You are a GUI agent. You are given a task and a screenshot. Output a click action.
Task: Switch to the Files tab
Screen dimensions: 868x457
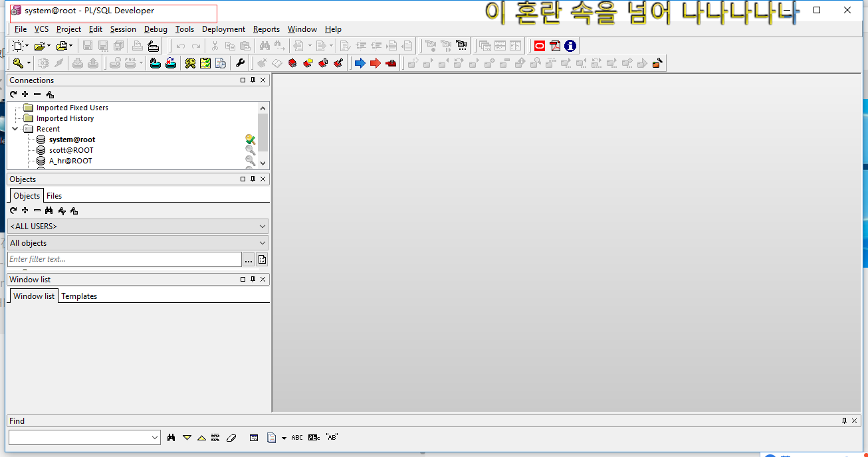pyautogui.click(x=54, y=196)
